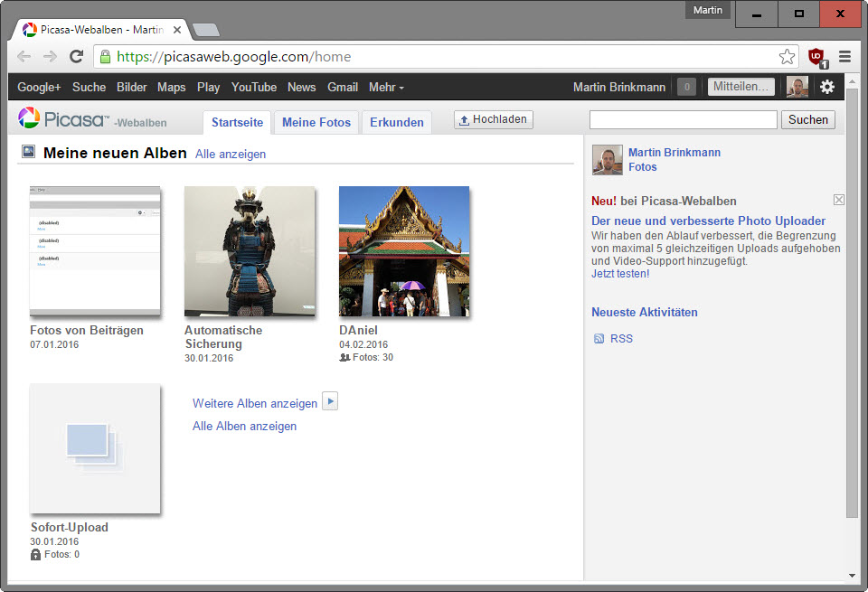
Task: Click the DAniel album title
Action: (x=359, y=330)
